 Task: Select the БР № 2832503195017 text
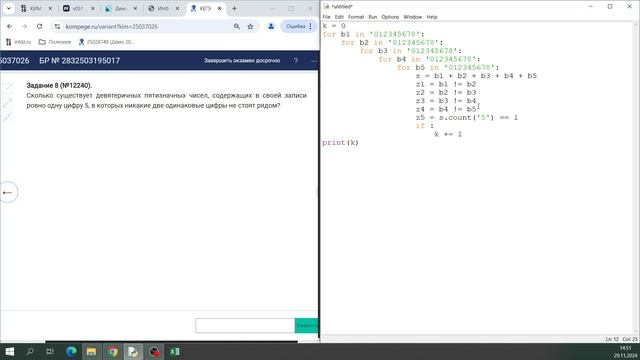click(80, 60)
